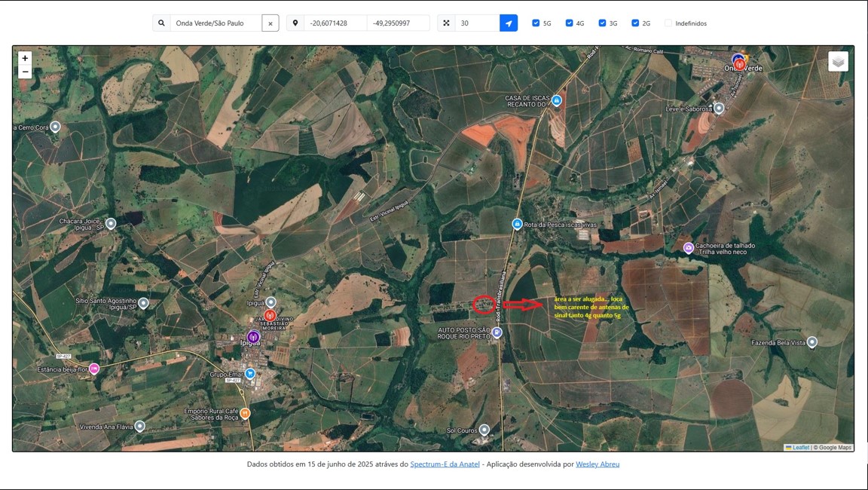The image size is (868, 490).
Task: Click the latitude field -20,6071428
Action: tap(335, 23)
